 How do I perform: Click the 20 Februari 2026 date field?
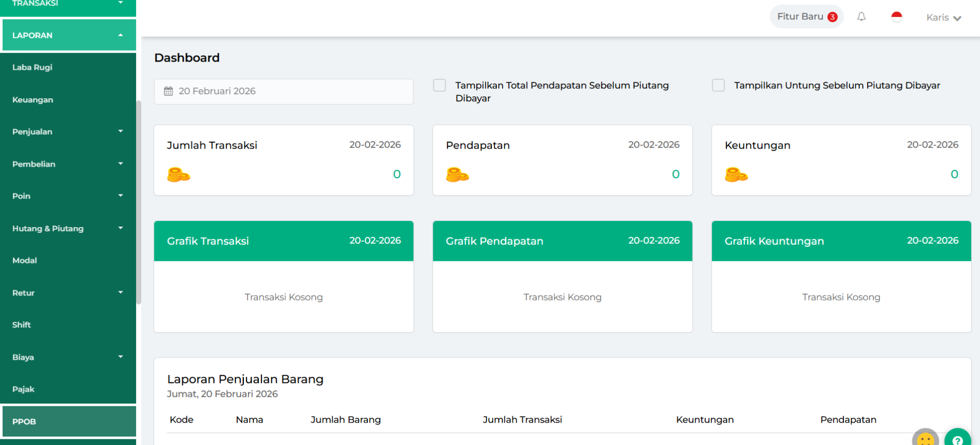tap(284, 91)
